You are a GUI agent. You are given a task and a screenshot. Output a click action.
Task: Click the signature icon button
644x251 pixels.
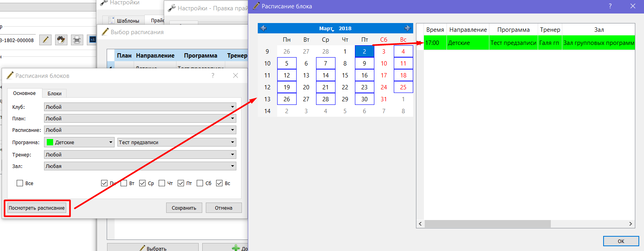pos(92,40)
